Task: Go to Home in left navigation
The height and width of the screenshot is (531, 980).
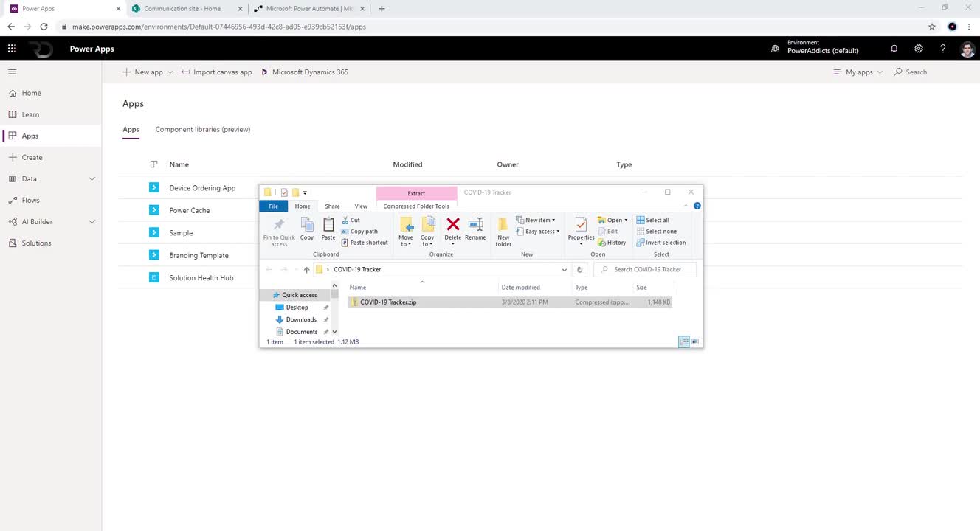Action: pyautogui.click(x=31, y=93)
